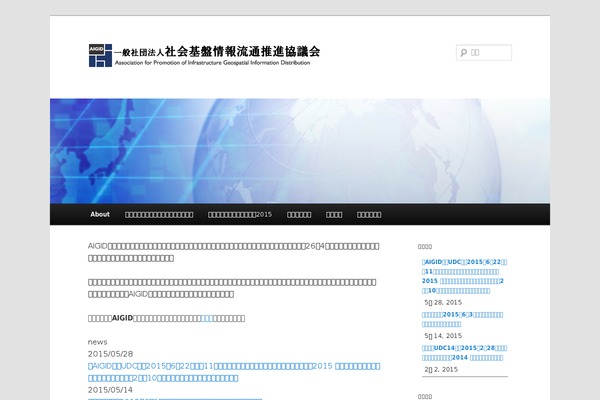Select sidebar date '5月 28, 2015'
600x400 pixels.
(x=443, y=302)
